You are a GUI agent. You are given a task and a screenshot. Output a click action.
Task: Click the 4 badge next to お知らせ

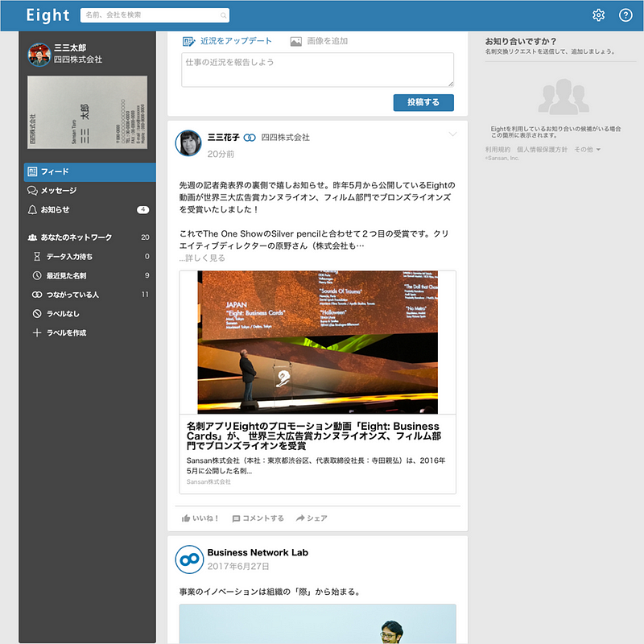pyautogui.click(x=143, y=210)
